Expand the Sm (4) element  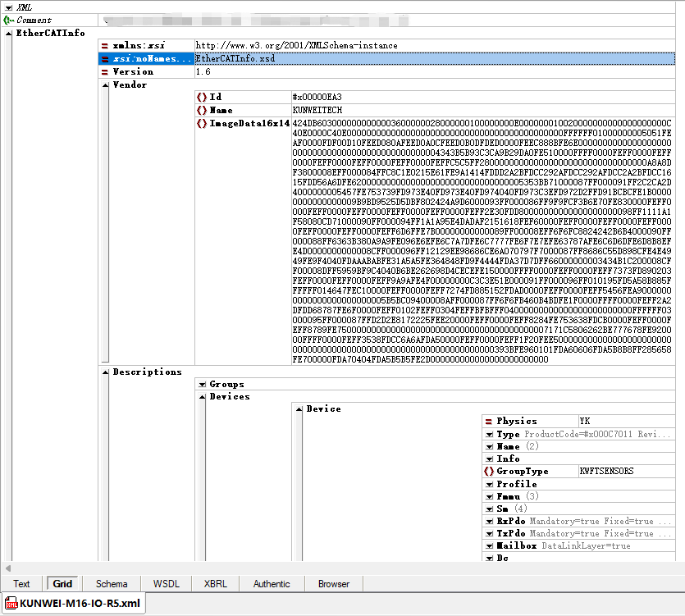(489, 509)
